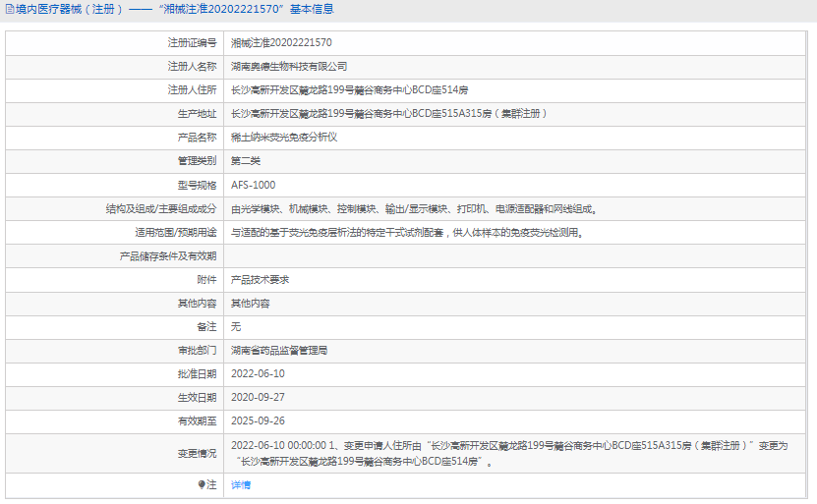Click the 型号规格 row label
Image resolution: width=817 pixels, height=504 pixels.
click(197, 185)
